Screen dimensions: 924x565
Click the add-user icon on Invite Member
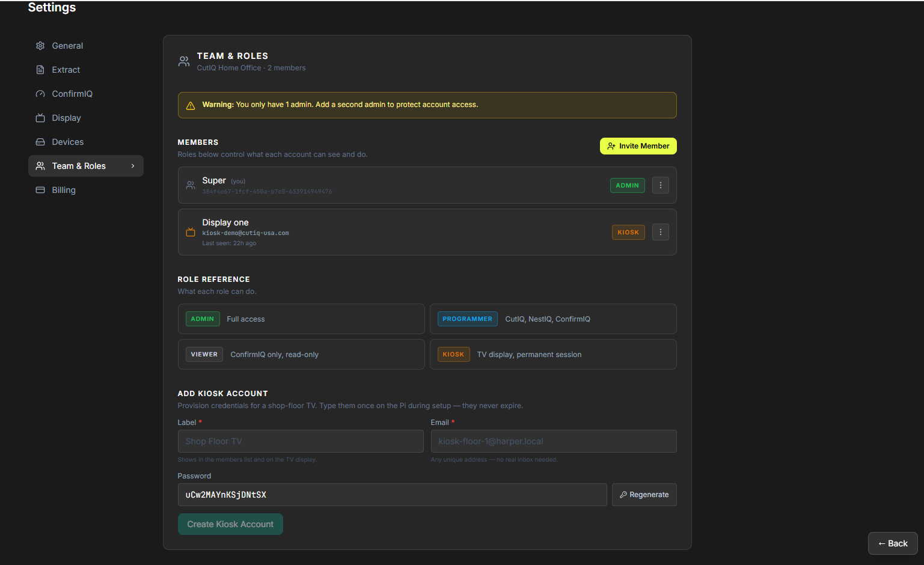[x=611, y=146]
